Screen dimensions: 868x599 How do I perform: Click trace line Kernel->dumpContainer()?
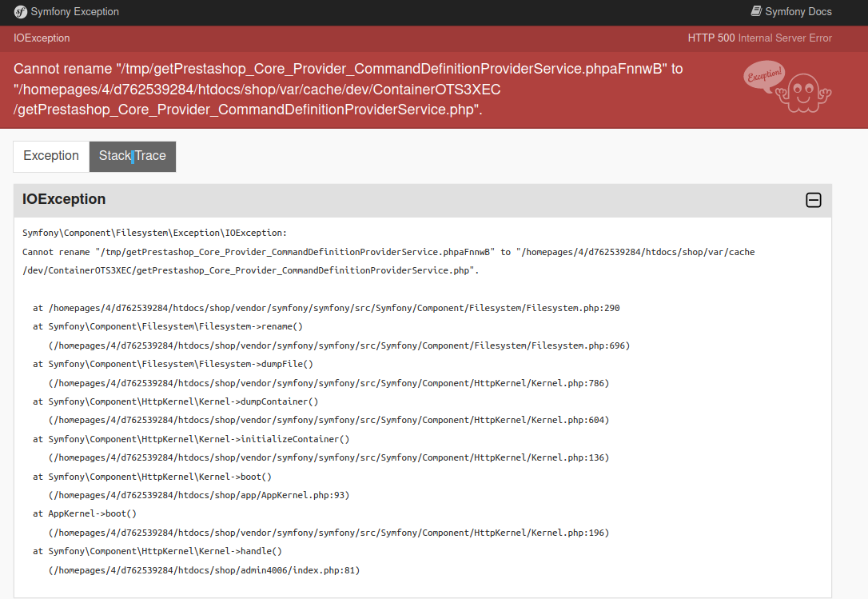coord(176,401)
